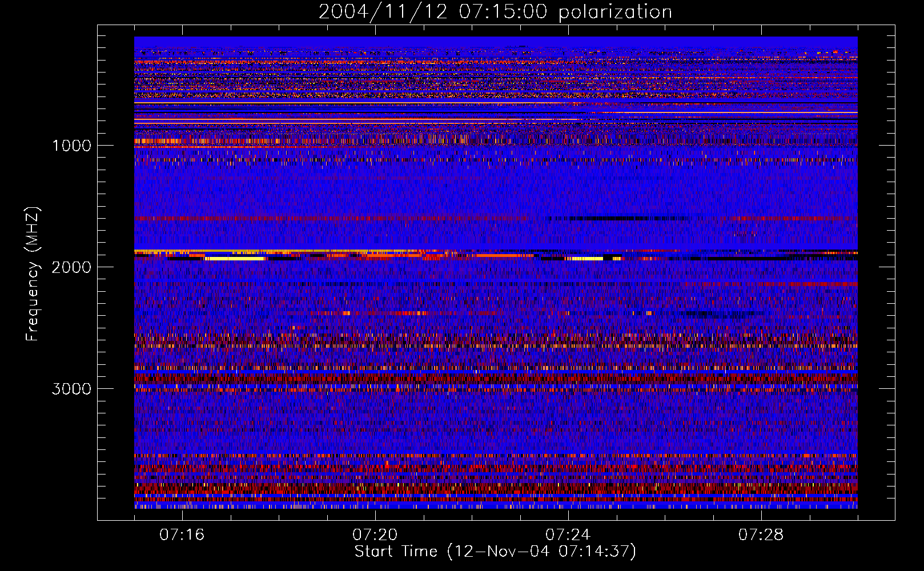The width and height of the screenshot is (924, 571).
Task: Click the '07:20' time tick label
Action: point(375,534)
